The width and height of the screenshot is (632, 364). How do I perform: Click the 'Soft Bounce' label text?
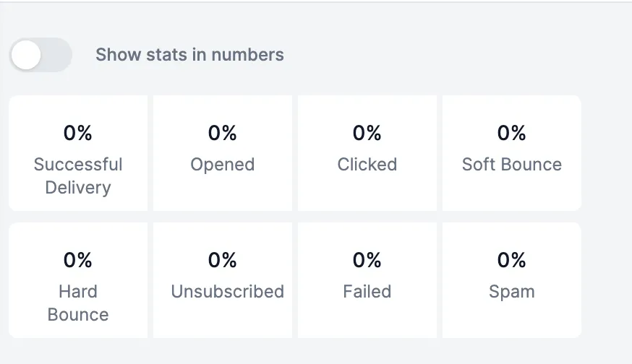pyautogui.click(x=512, y=165)
